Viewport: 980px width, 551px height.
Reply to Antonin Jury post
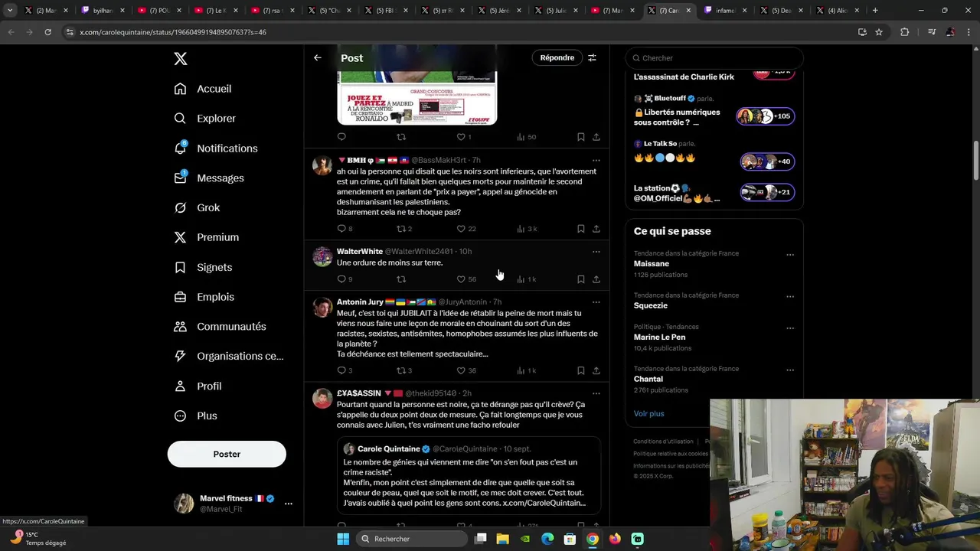click(x=345, y=370)
